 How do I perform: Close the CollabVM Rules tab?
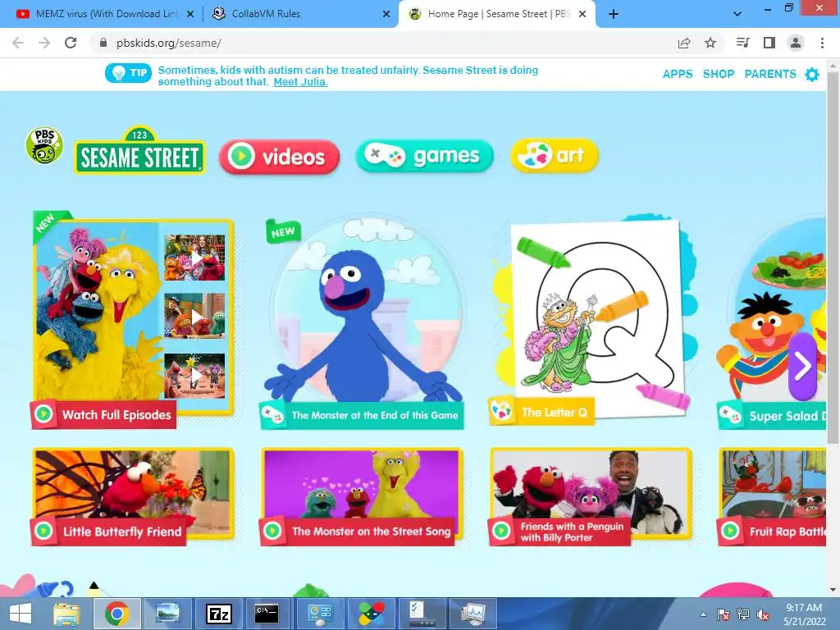[386, 14]
